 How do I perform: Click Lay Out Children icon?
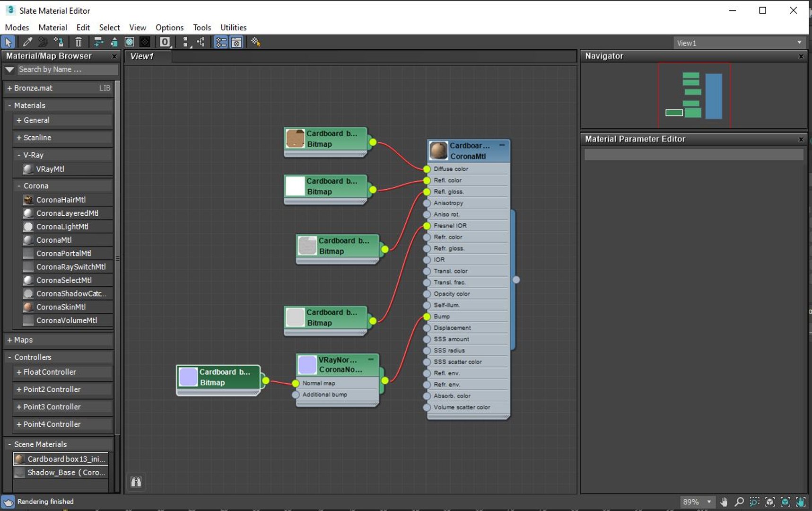tap(201, 42)
